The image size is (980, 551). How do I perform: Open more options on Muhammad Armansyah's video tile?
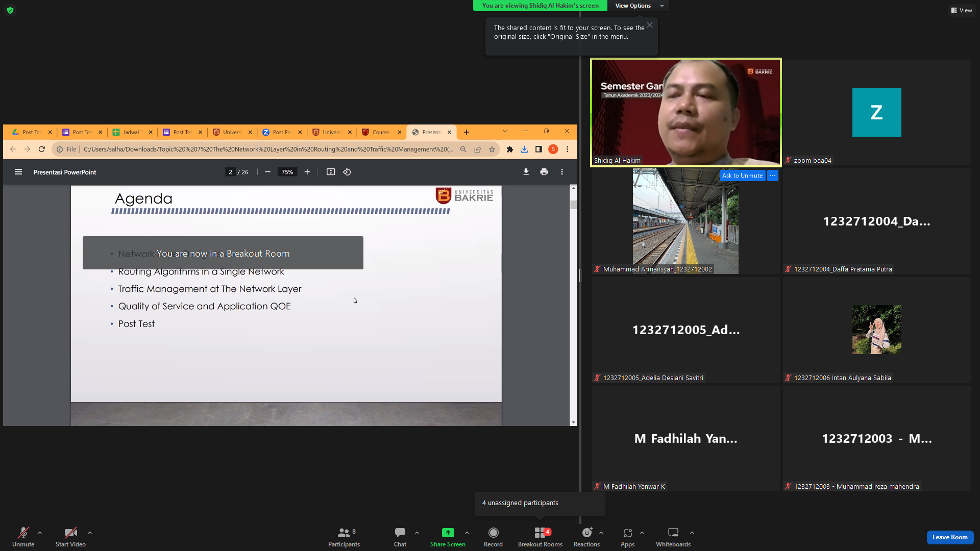click(773, 176)
